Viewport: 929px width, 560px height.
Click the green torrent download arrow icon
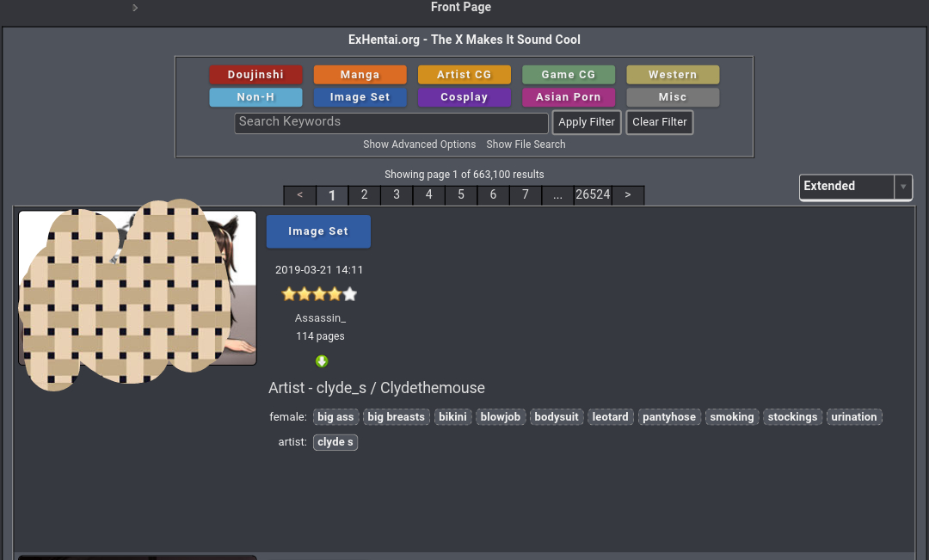322,361
